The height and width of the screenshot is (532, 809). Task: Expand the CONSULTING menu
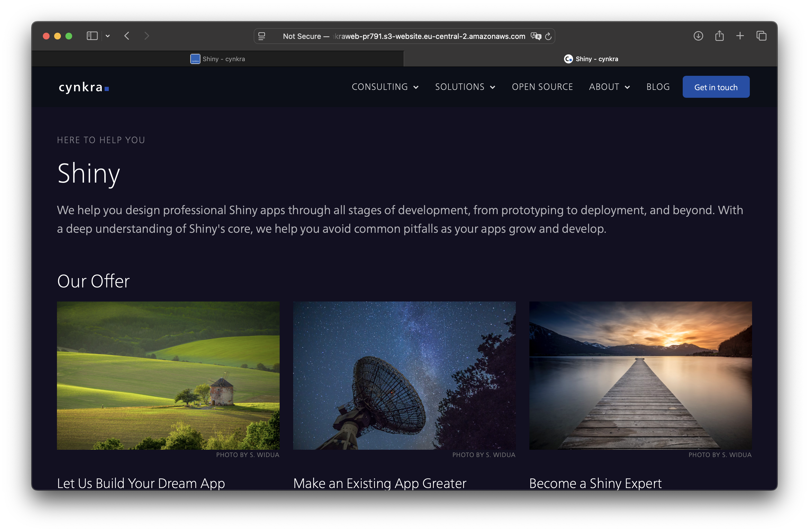click(x=385, y=87)
